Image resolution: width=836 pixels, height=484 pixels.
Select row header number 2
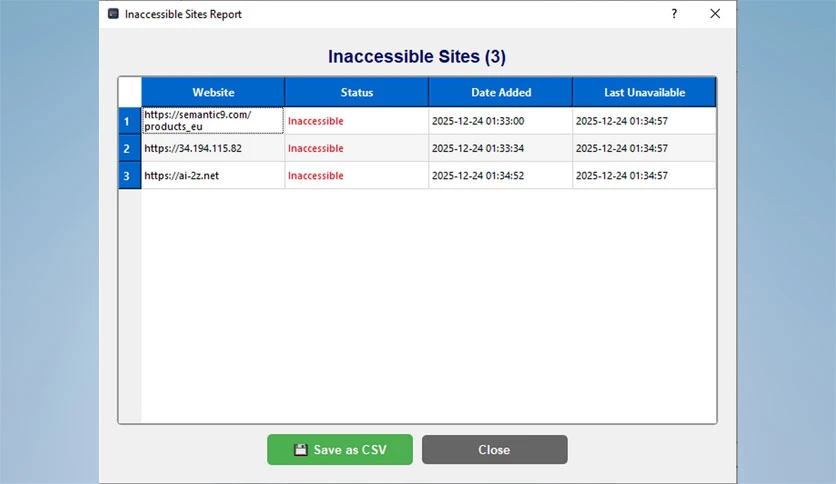(x=130, y=148)
